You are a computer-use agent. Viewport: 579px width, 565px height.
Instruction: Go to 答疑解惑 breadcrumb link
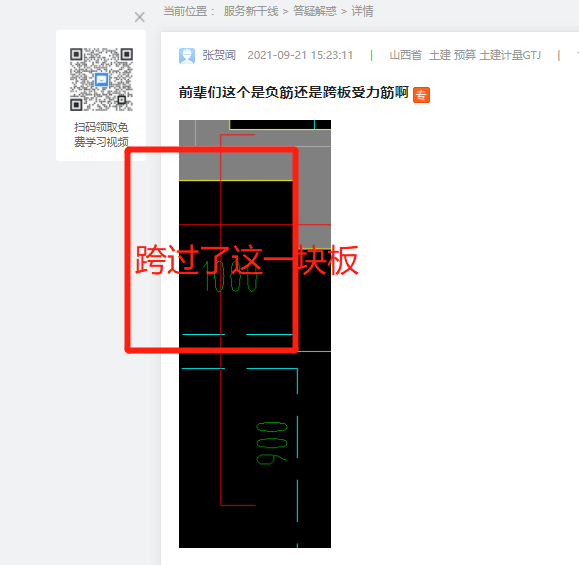click(315, 11)
